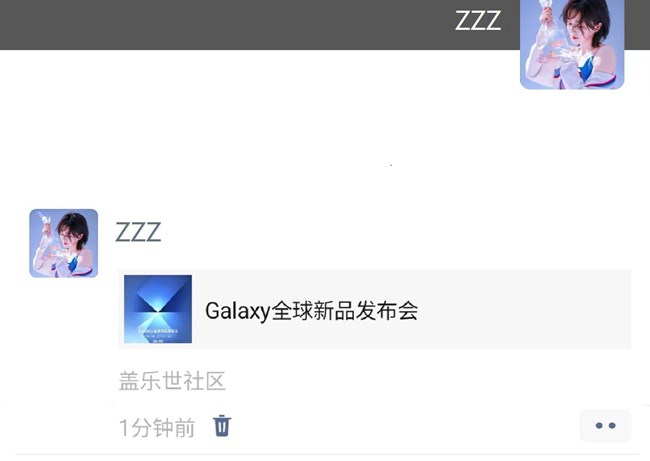Tap the tiny caption inside the Galaxy thumbnail

point(158,333)
